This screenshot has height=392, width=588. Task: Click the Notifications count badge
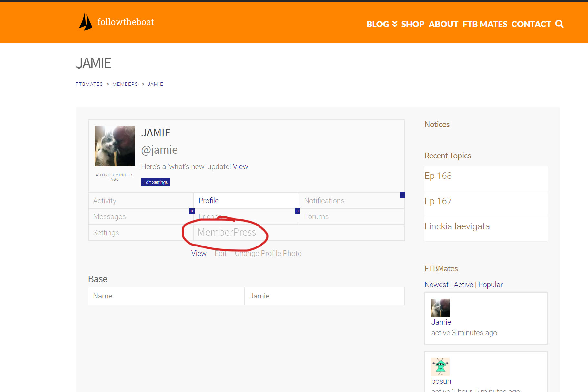pyautogui.click(x=403, y=195)
